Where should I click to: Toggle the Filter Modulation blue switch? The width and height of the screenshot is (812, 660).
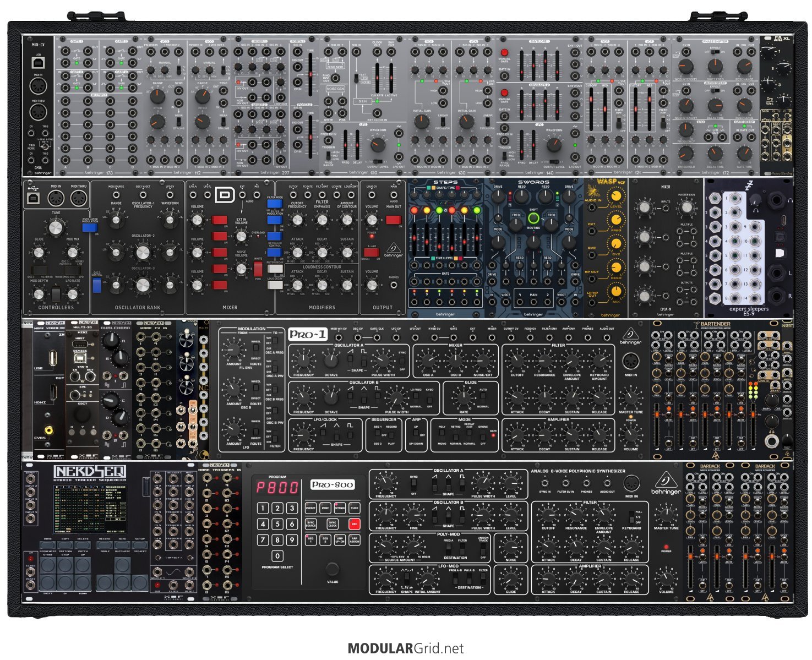pyautogui.click(x=274, y=220)
